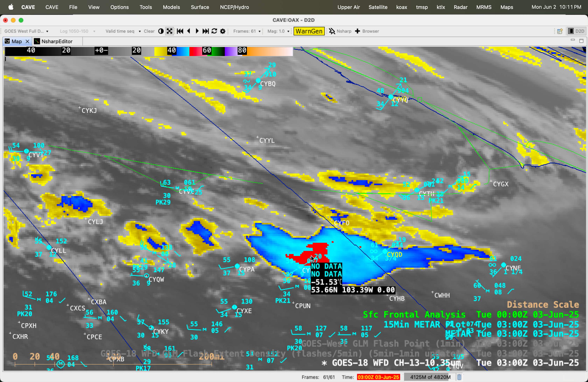Open loop properties gear icon

[x=223, y=31]
